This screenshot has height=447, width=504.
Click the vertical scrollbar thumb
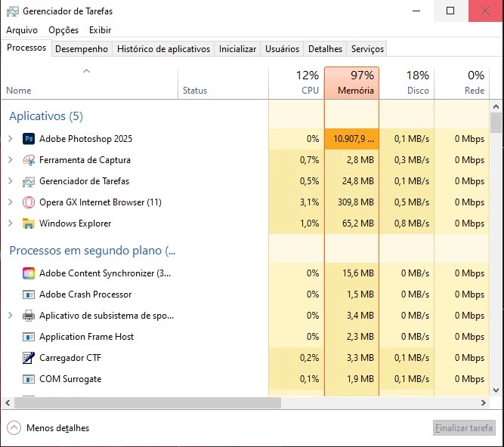point(496,122)
